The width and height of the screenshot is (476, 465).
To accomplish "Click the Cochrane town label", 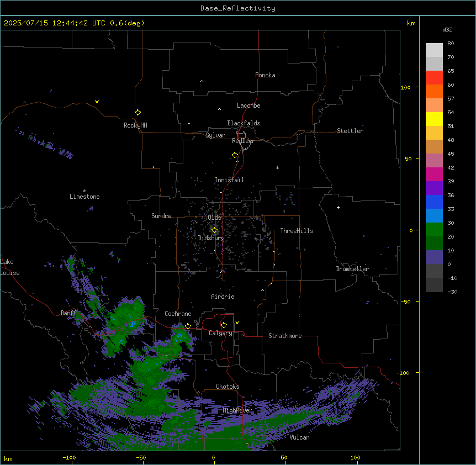I will click(x=178, y=314).
